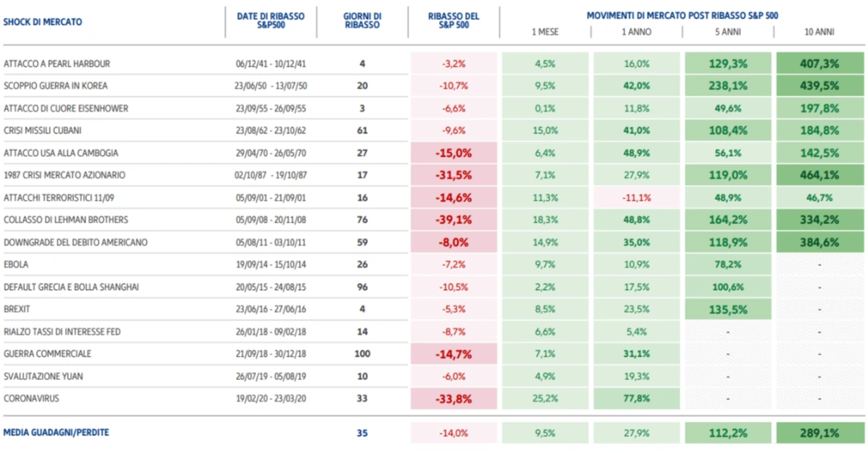This screenshot has height=453, width=868.
Task: Click the MEDIA GUADAGNI/PERDITE summary label
Action: pyautogui.click(x=56, y=433)
